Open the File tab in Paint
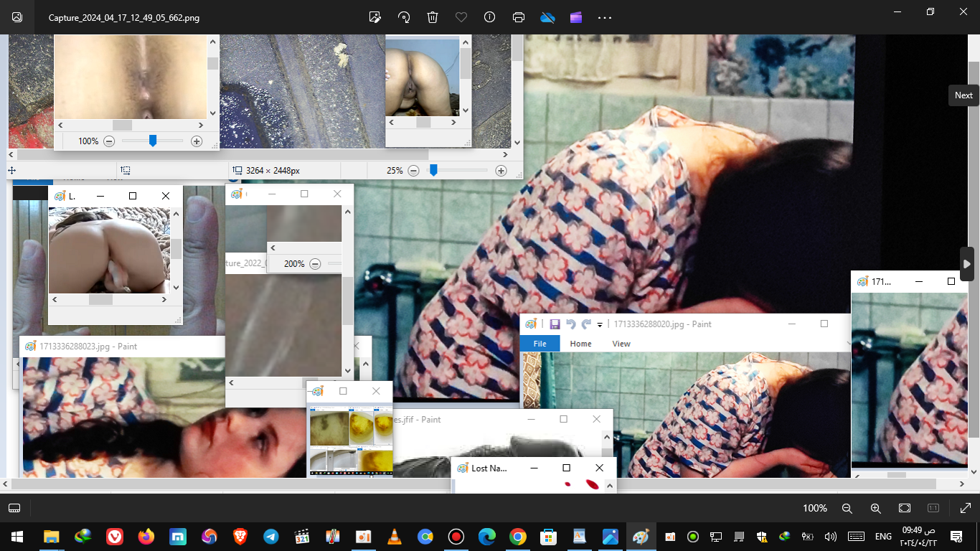The height and width of the screenshot is (551, 980). tap(540, 344)
